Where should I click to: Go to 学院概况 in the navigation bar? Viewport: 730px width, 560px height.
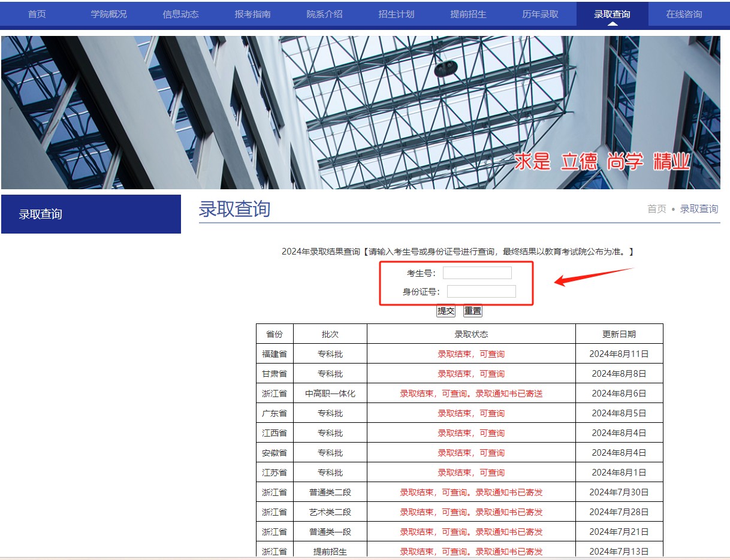click(108, 14)
